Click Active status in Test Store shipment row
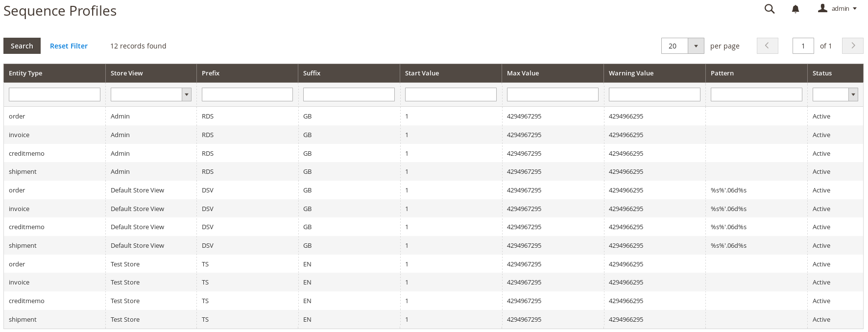 (x=821, y=320)
